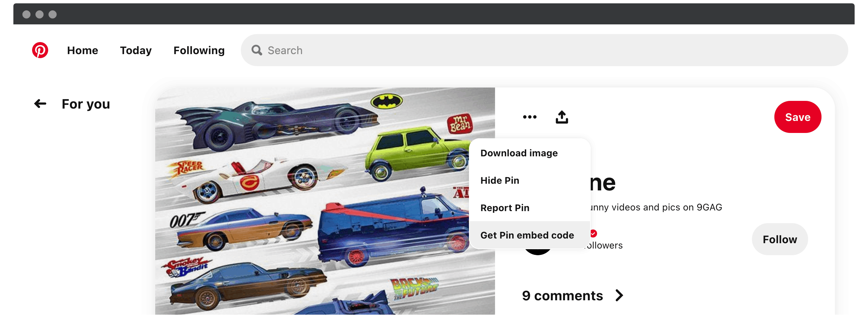Choose Get Pin embed code
This screenshot has width=868, height=318.
(x=529, y=235)
